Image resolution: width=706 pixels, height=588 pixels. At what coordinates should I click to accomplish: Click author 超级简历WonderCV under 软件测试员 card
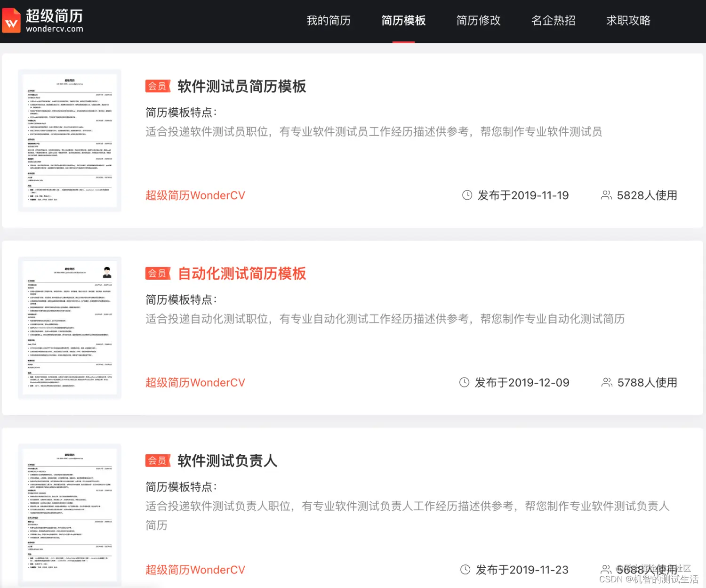tap(195, 195)
